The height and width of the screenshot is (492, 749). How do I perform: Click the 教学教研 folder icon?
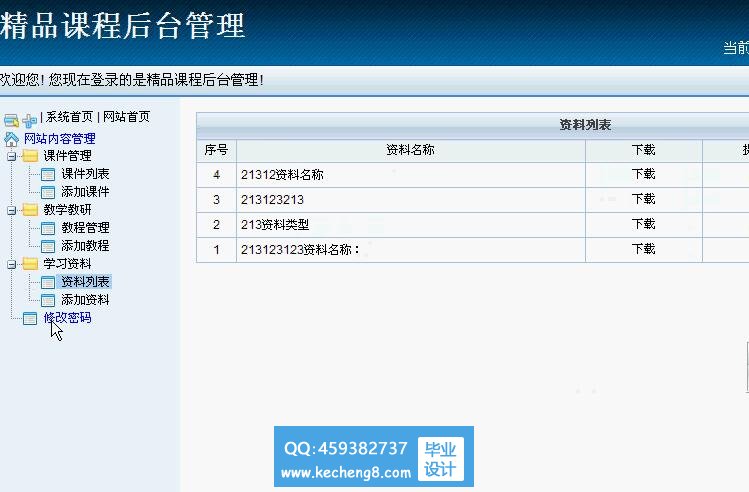tap(31, 210)
